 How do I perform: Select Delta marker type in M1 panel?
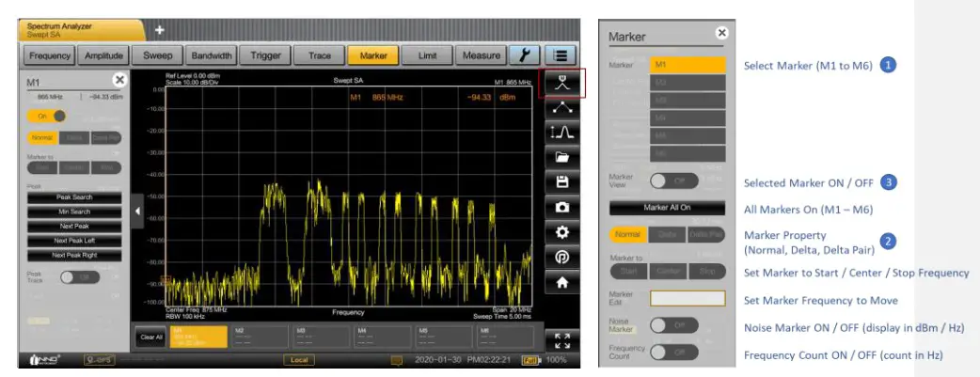point(74,138)
